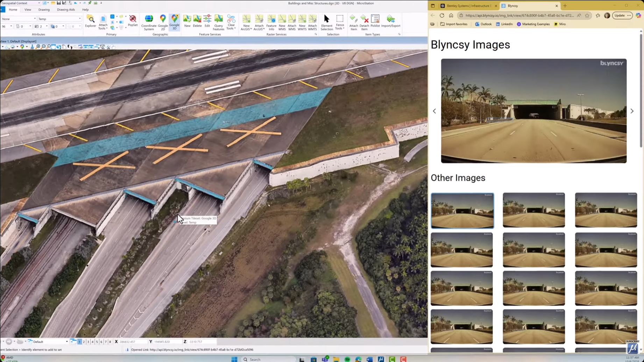Screen dimensions: 644x362
Task: Open the Explorer tool
Action: pyautogui.click(x=90, y=21)
